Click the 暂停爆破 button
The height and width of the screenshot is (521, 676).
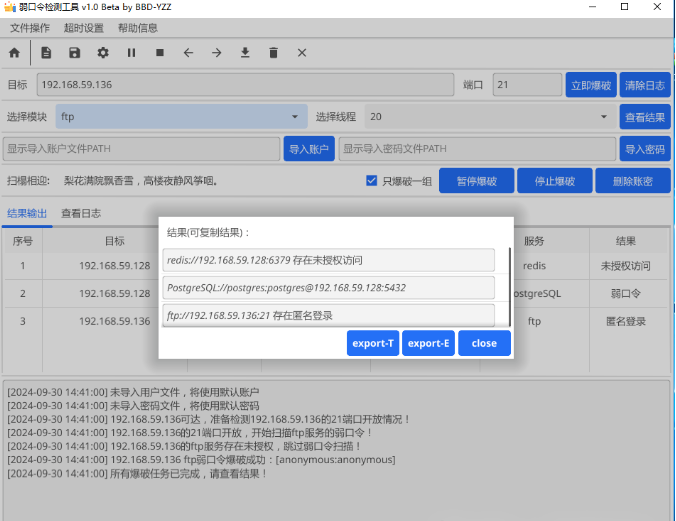(x=476, y=181)
